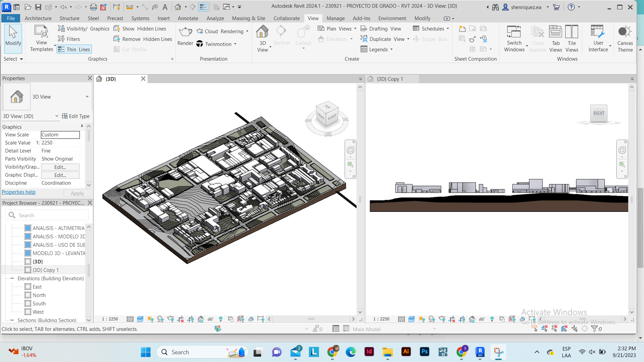Toggle sun path in left view control bar

tap(150, 319)
